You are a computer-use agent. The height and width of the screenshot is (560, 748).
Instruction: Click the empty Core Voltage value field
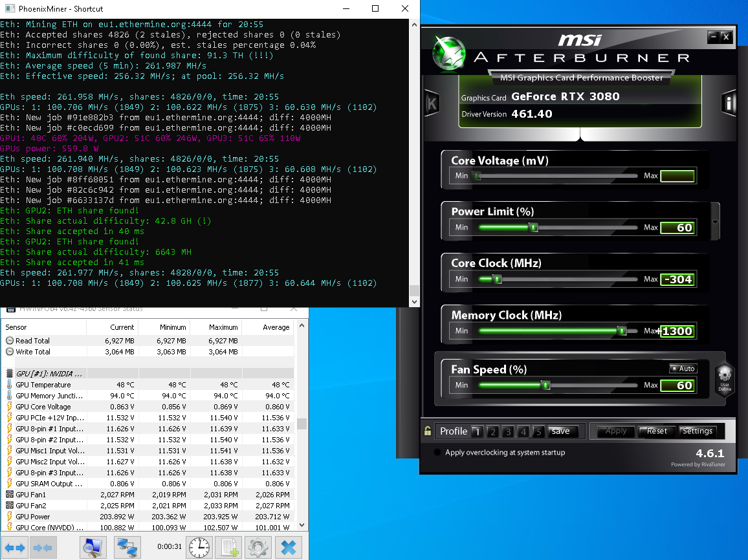[x=677, y=176]
